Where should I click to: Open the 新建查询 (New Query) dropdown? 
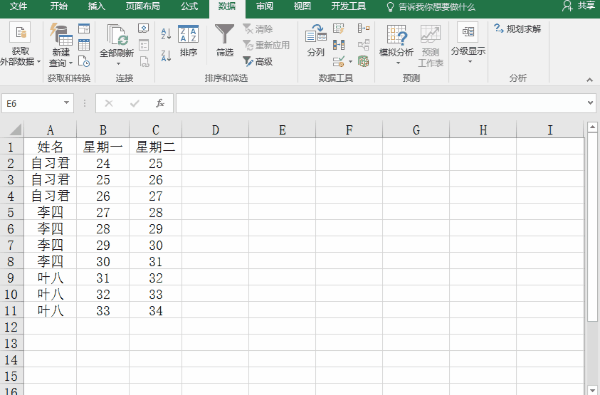pyautogui.click(x=61, y=45)
